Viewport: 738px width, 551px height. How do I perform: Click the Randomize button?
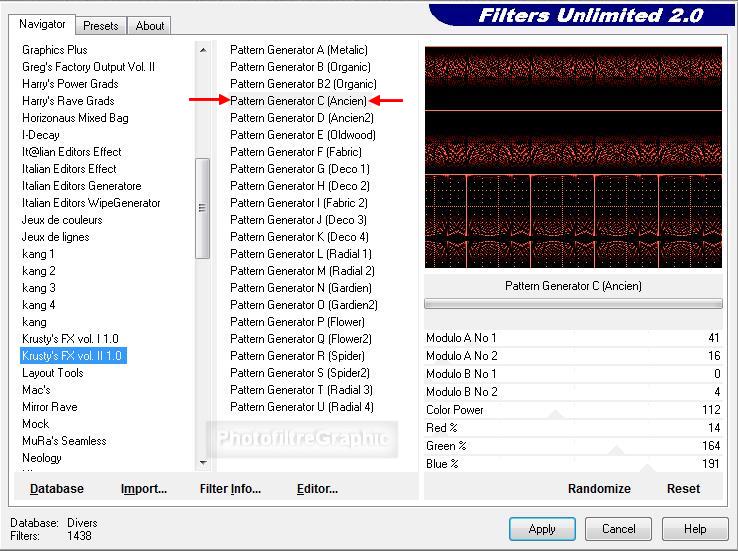599,489
